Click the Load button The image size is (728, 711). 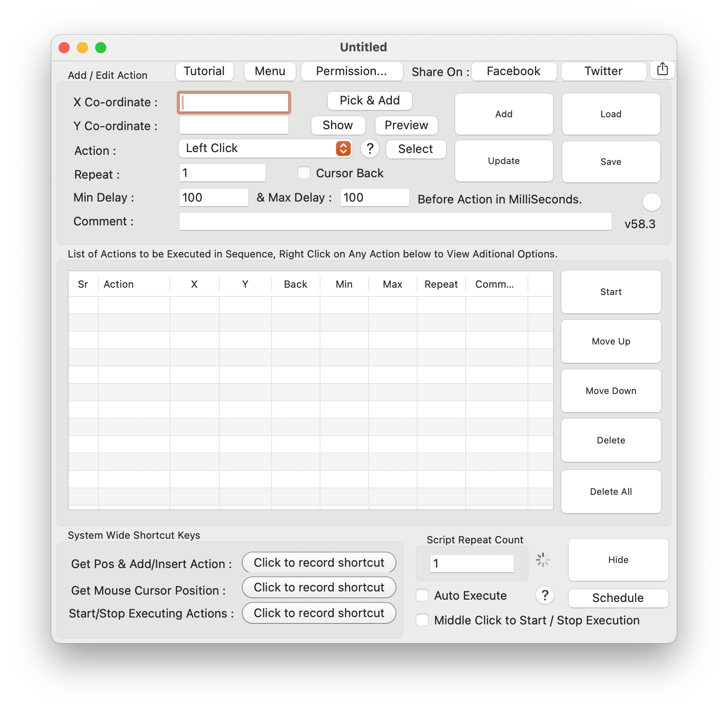tap(611, 114)
